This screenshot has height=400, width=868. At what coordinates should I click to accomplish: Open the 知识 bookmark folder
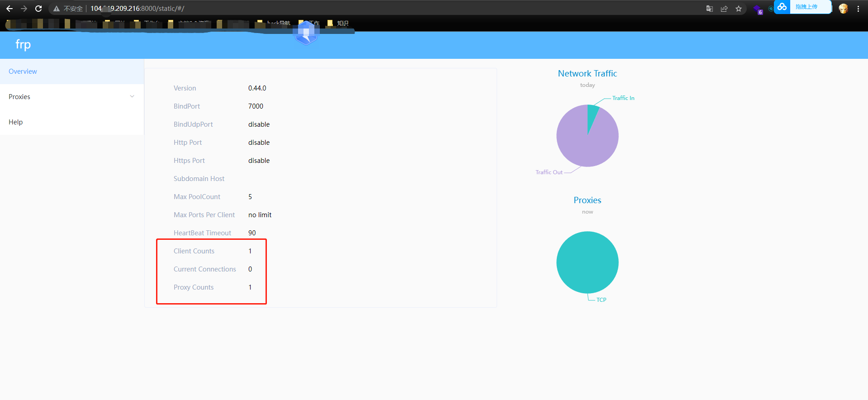click(x=338, y=23)
